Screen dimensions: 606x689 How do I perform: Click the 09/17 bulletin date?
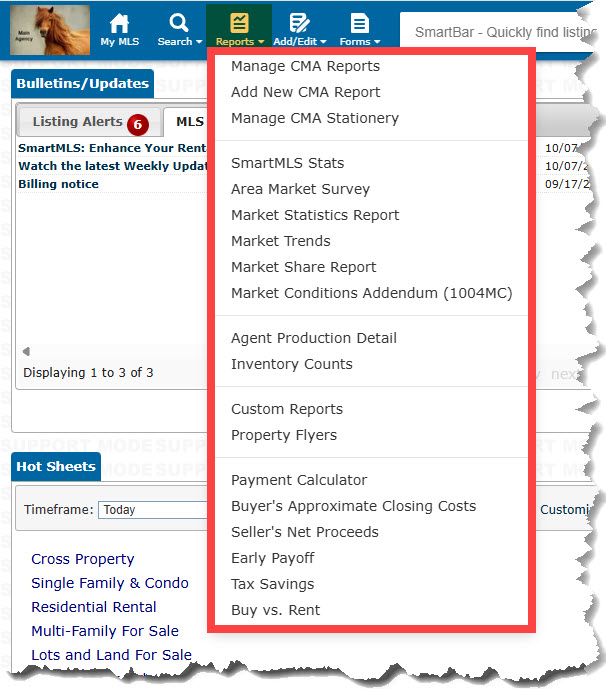point(567,184)
